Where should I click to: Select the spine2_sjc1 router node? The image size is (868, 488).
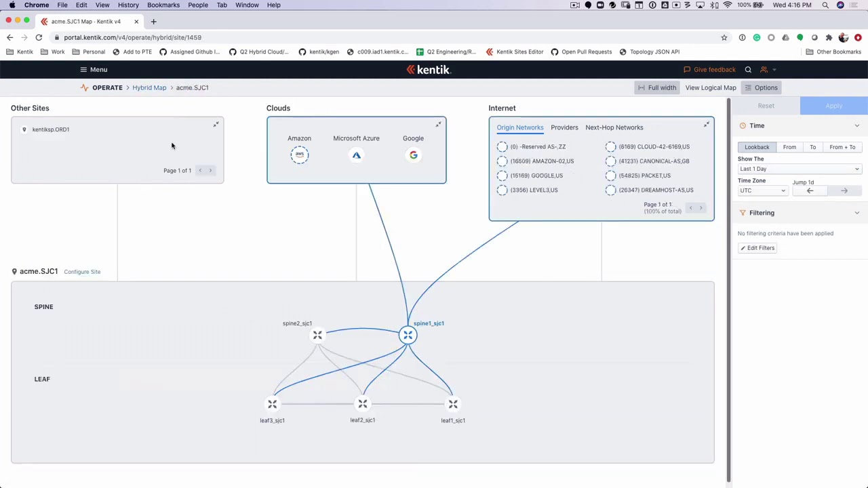pos(317,335)
